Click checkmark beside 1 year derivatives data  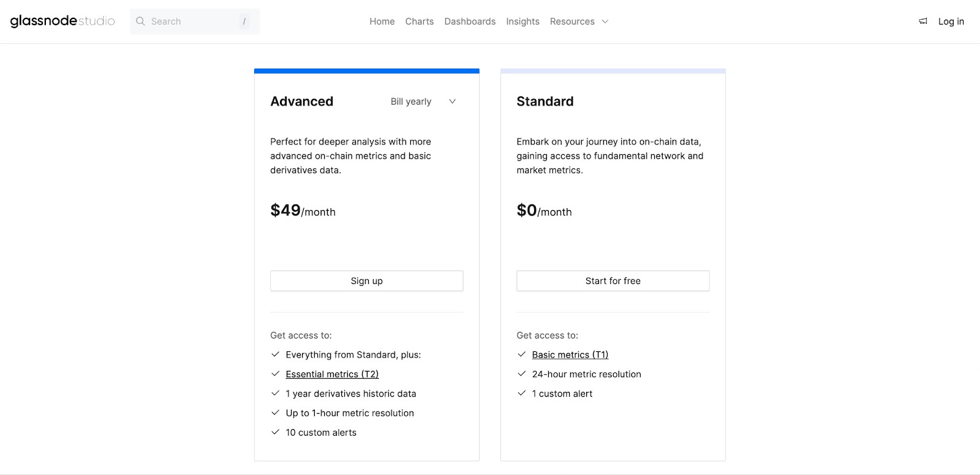click(x=276, y=393)
